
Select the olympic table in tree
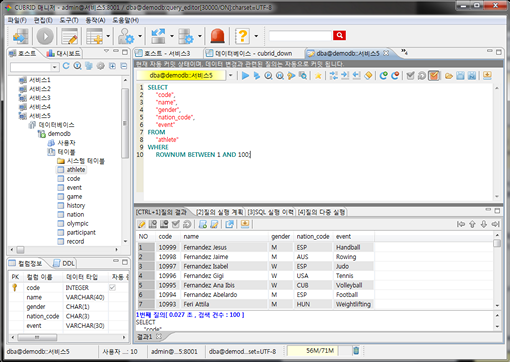pyautogui.click(x=73, y=223)
